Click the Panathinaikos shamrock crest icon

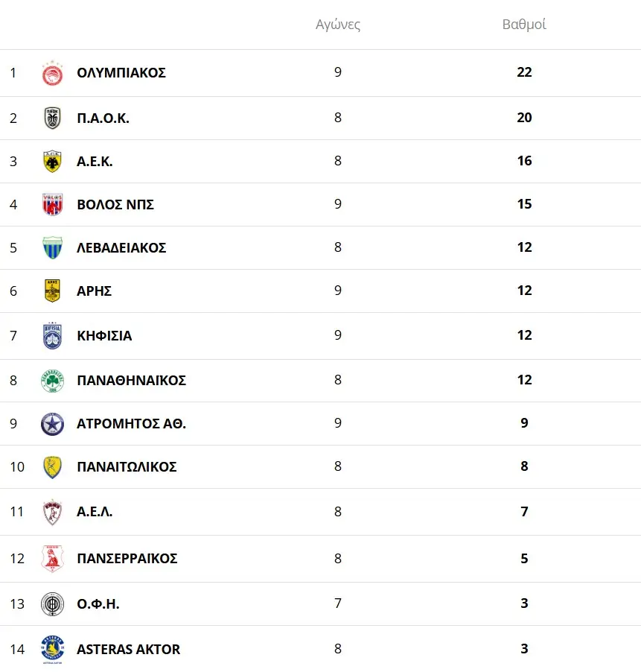click(x=52, y=381)
